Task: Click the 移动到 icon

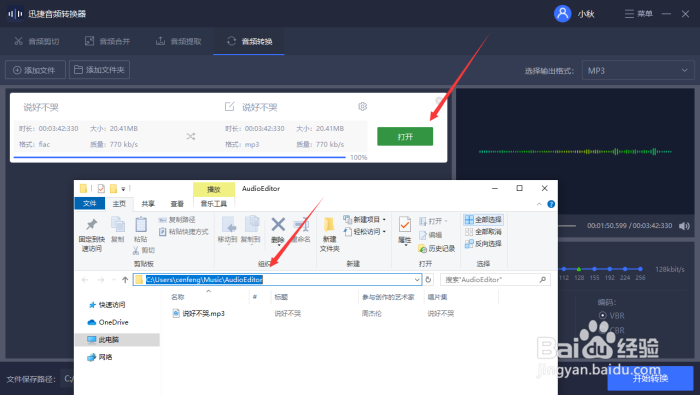Action: 228,225
